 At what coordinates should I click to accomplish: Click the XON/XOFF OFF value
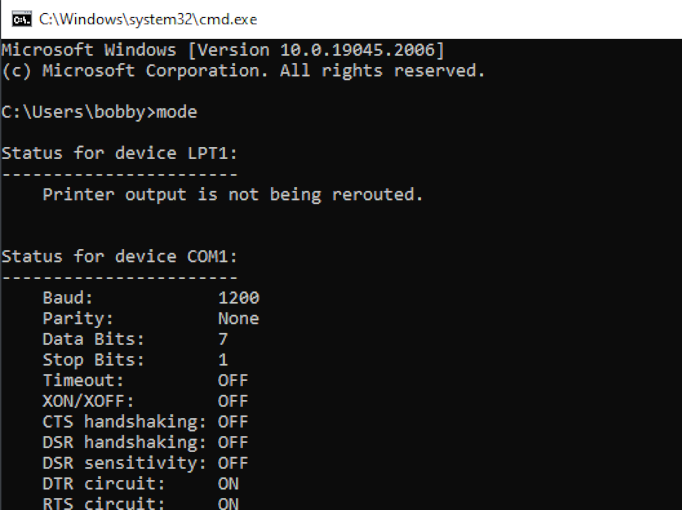[233, 401]
